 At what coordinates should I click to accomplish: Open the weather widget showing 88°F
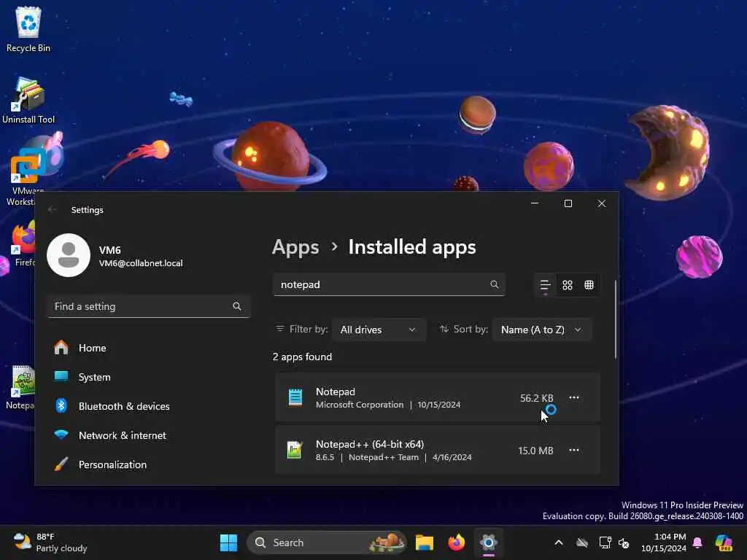(x=50, y=542)
